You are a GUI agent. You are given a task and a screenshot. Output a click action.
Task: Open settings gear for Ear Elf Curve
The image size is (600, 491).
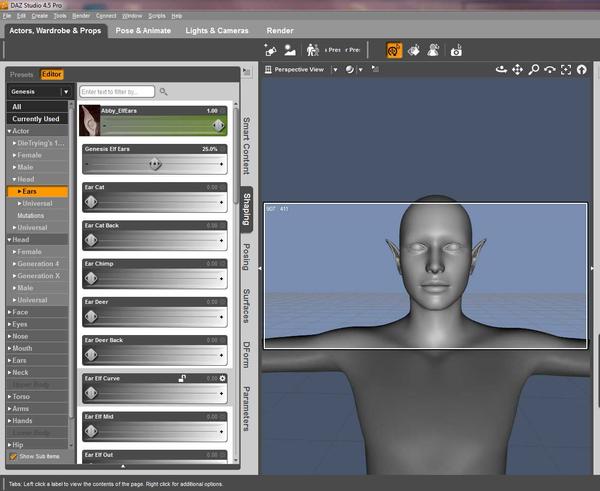[222, 378]
